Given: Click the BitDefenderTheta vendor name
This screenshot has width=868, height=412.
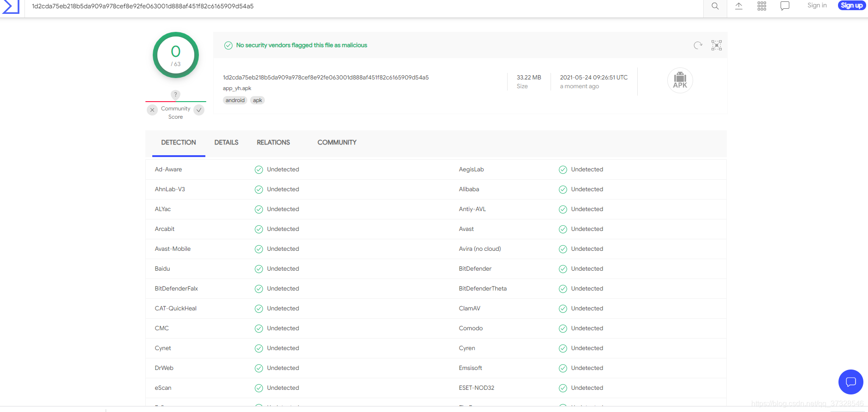Looking at the screenshot, I should click(x=483, y=289).
